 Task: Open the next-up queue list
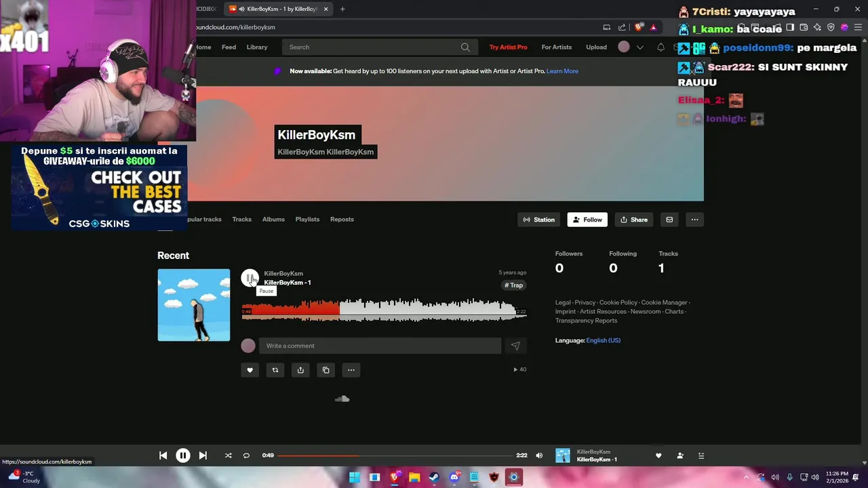tap(701, 455)
